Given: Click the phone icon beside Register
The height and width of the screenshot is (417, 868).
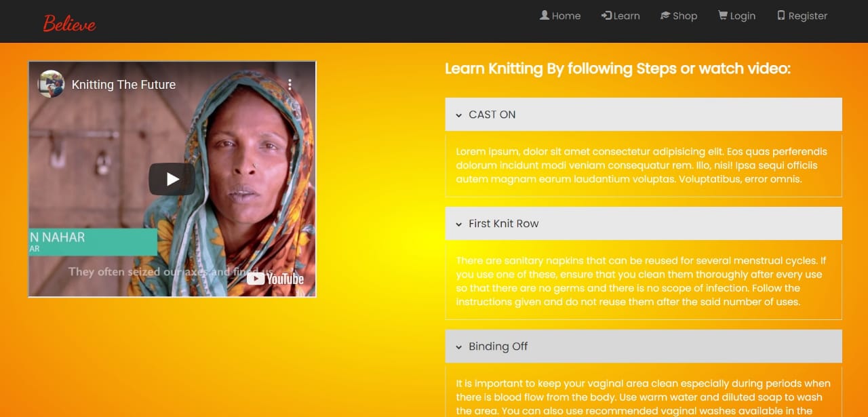Looking at the screenshot, I should click(x=781, y=15).
